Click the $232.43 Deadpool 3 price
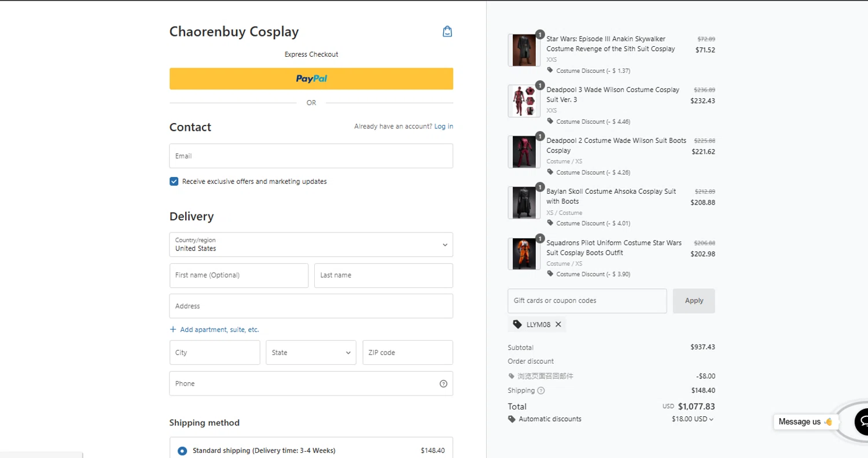 point(703,101)
